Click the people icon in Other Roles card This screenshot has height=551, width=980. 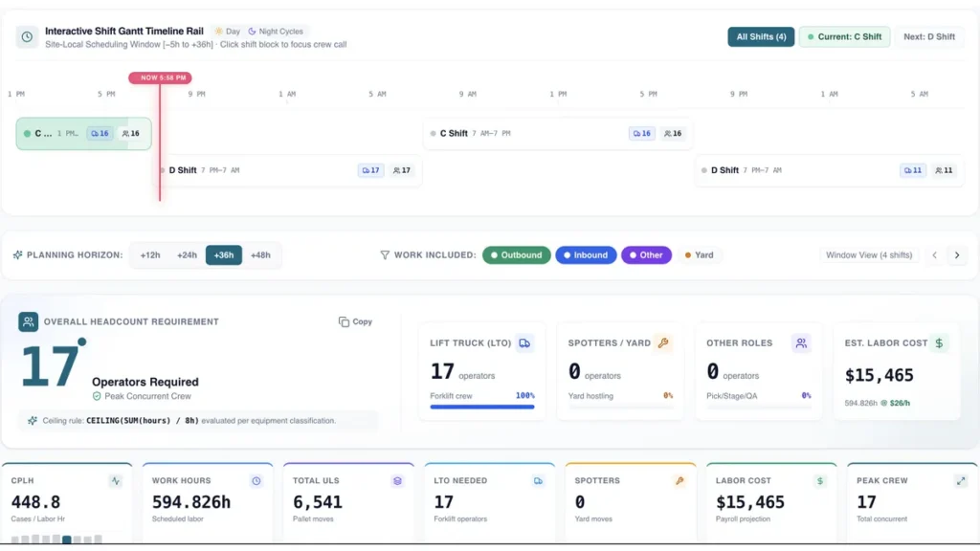801,343
